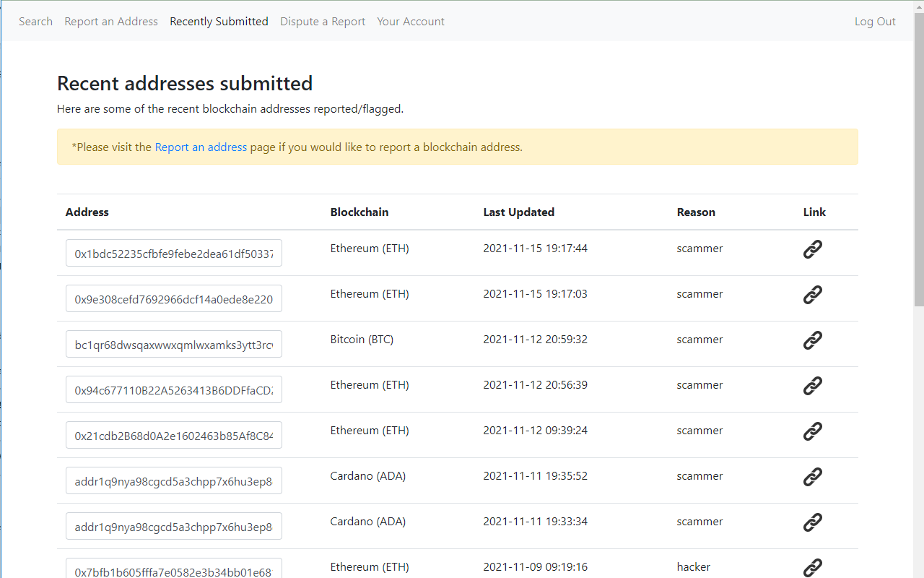This screenshot has height=578, width=924.
Task: Click timestamp 2021-11-12 20:56:39
Action: (536, 385)
